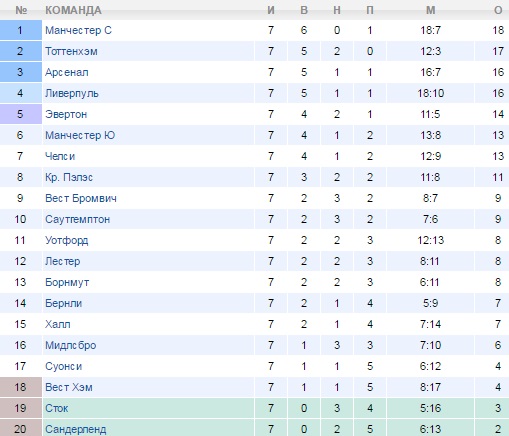Select the Сандерленд team link
509x436 pixels.
[76, 429]
